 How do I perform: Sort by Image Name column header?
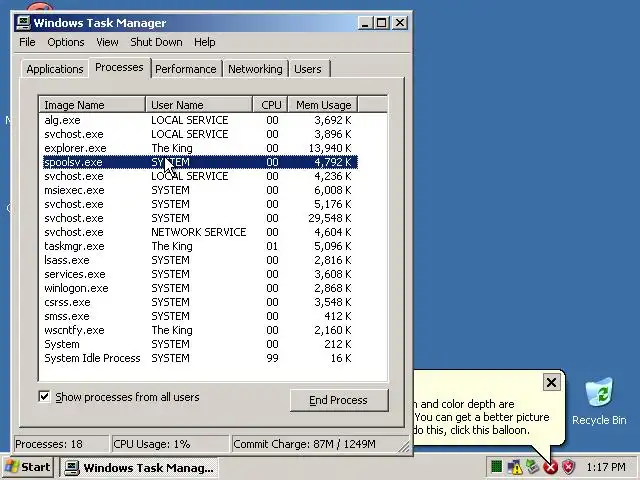click(x=92, y=105)
